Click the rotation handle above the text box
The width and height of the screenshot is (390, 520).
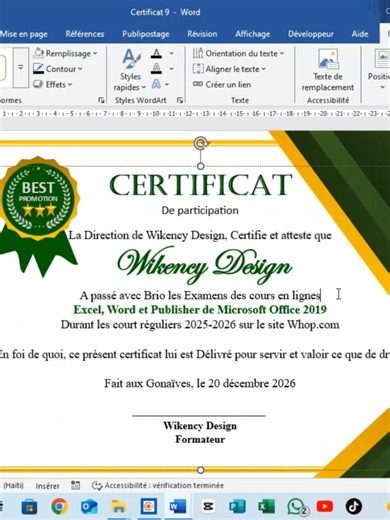click(x=200, y=143)
